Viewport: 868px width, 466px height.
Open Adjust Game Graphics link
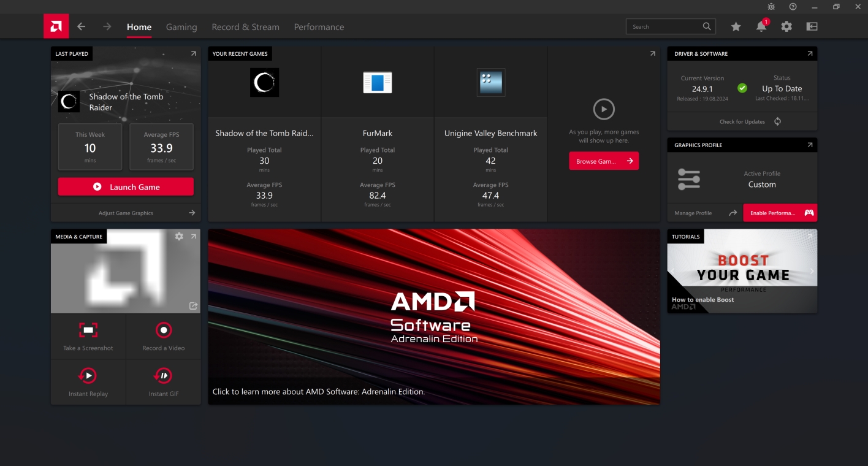[x=126, y=213]
